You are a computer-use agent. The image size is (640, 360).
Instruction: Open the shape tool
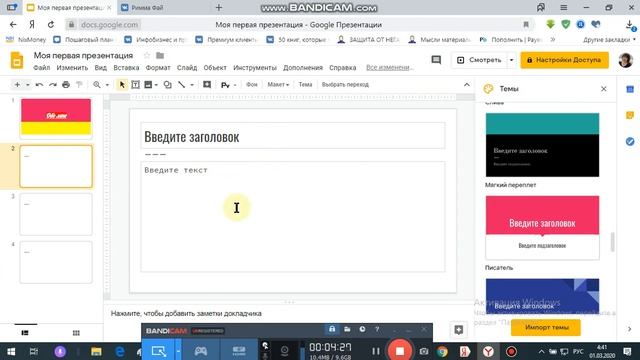tap(167, 84)
